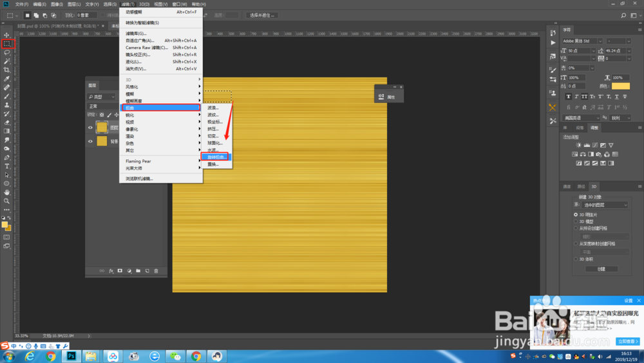
Task: Open the 美国英语 language dropdown
Action: pos(581,118)
